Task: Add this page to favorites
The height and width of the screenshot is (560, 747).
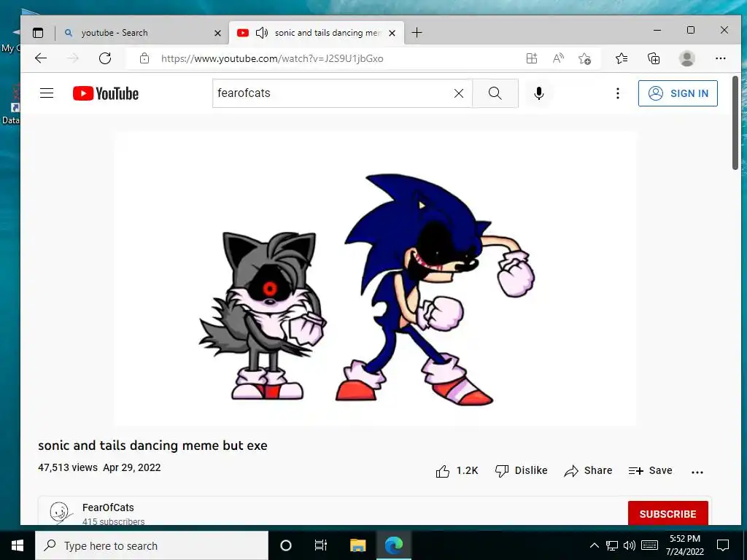Action: (584, 58)
